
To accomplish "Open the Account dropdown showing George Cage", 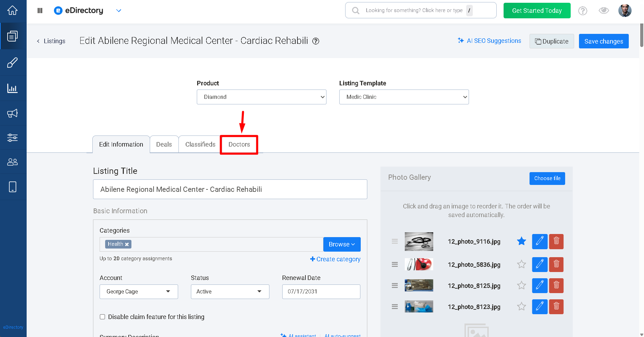I will coord(139,292).
